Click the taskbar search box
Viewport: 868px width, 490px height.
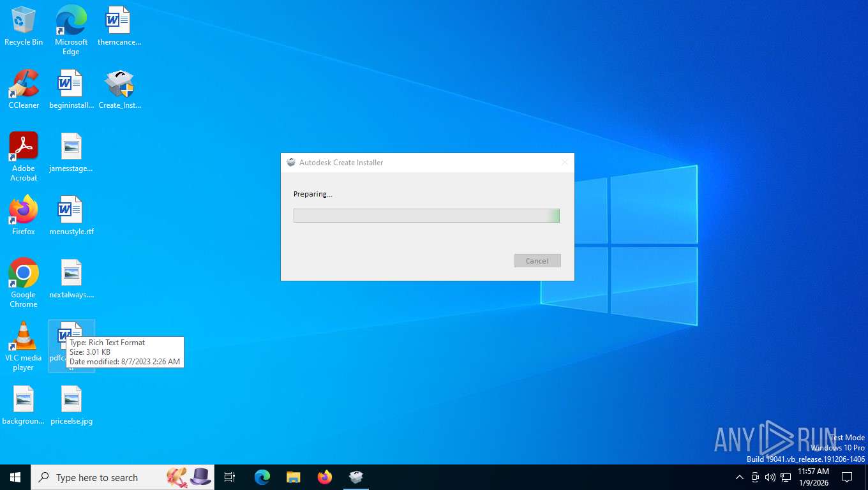pos(123,477)
